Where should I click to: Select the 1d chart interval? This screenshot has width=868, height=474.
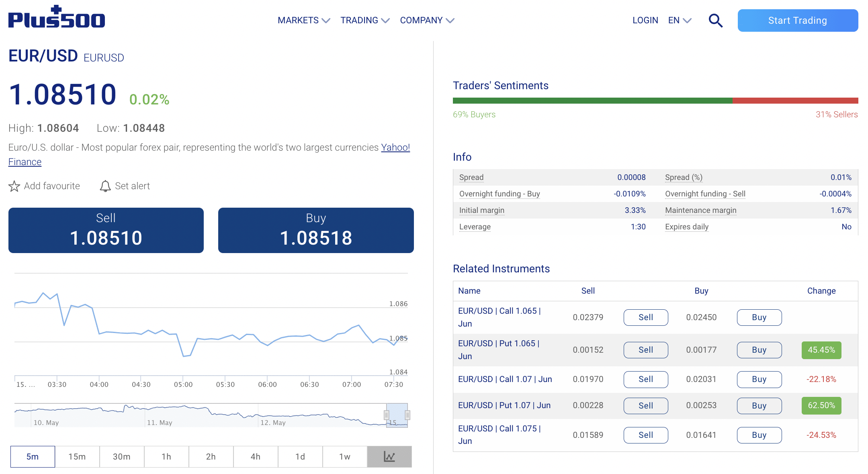pyautogui.click(x=300, y=457)
